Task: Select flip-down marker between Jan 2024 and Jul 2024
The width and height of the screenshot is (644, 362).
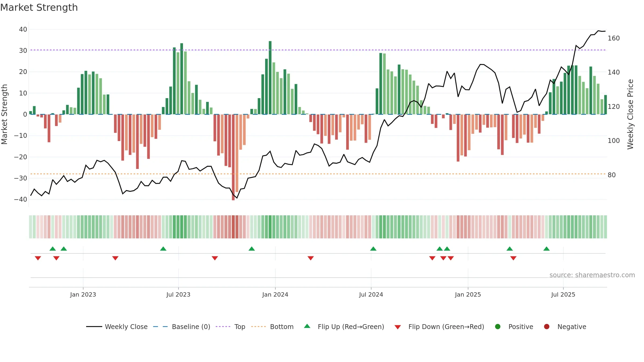Action: (x=310, y=258)
